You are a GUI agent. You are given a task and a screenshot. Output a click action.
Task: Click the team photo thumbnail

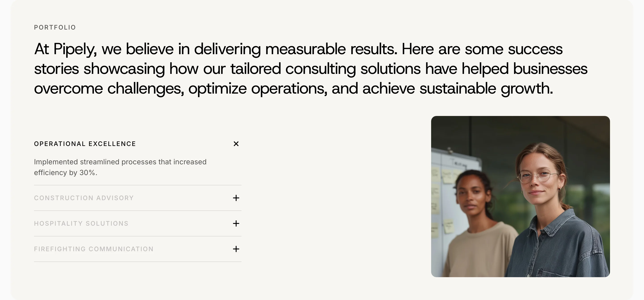pyautogui.click(x=521, y=196)
